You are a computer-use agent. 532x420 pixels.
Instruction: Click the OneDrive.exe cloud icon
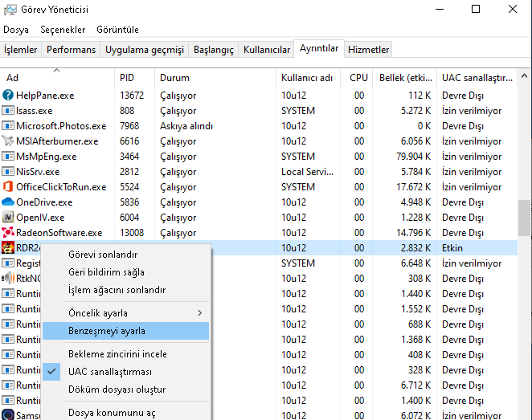[x=8, y=202]
